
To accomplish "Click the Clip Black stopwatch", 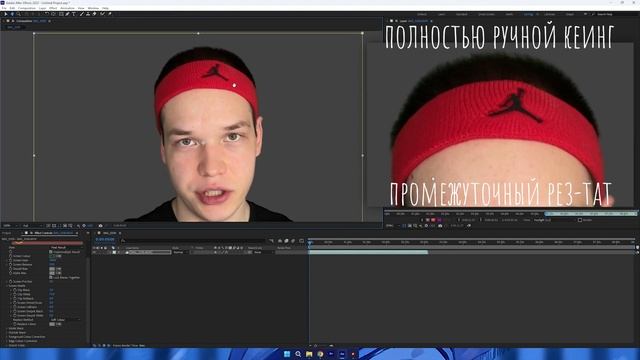I will click(x=15, y=290).
